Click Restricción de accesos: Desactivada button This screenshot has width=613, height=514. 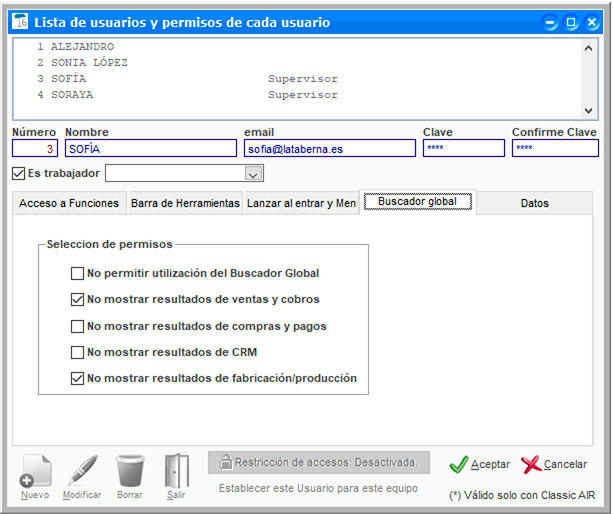pos(319,463)
